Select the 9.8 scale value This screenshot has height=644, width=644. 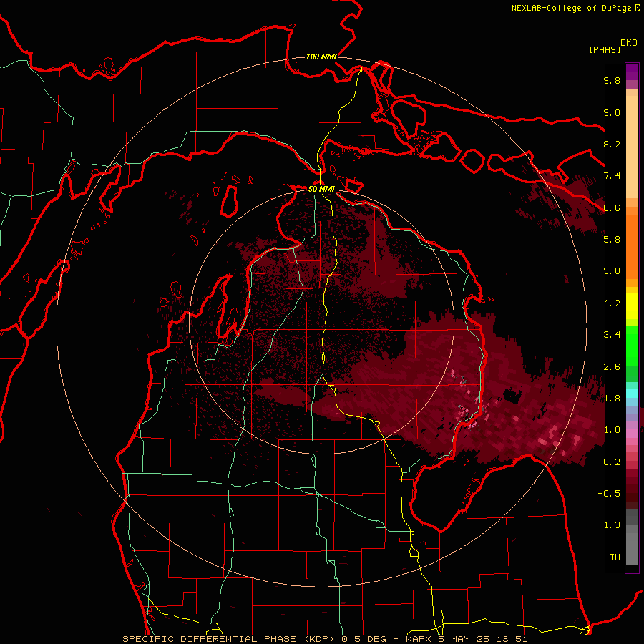612,80
